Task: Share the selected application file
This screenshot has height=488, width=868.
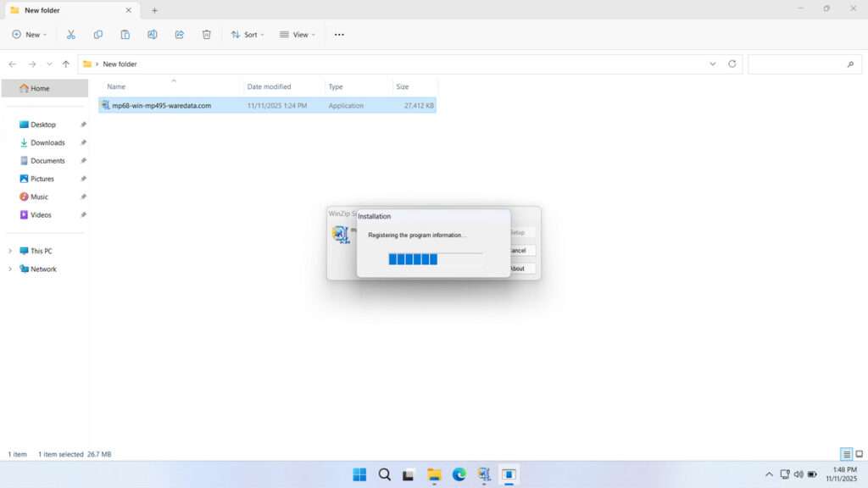Action: (x=179, y=34)
